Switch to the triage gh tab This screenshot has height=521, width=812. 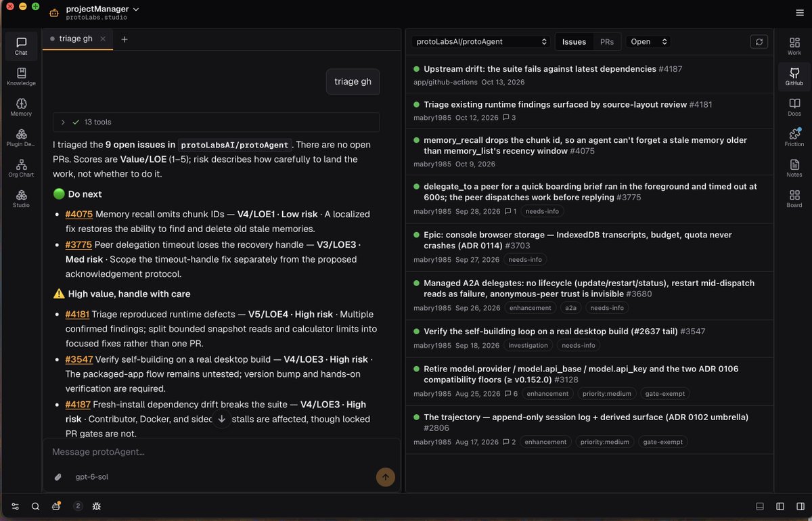(77, 39)
